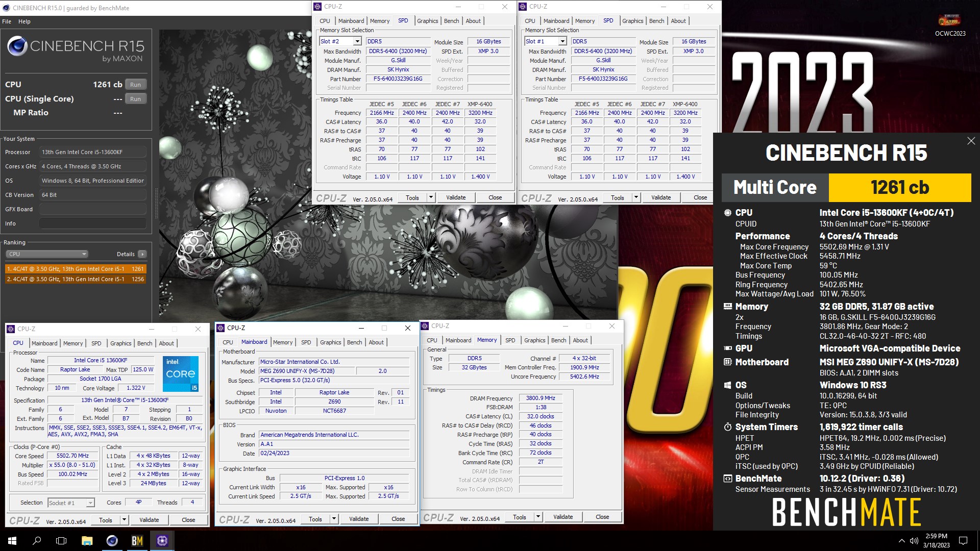980x551 pixels.
Task: Close the BenchMate result overlay
Action: [971, 141]
